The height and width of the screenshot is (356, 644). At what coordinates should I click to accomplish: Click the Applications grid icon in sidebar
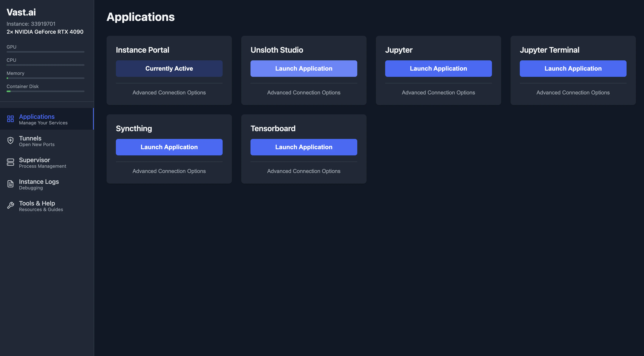coord(10,119)
